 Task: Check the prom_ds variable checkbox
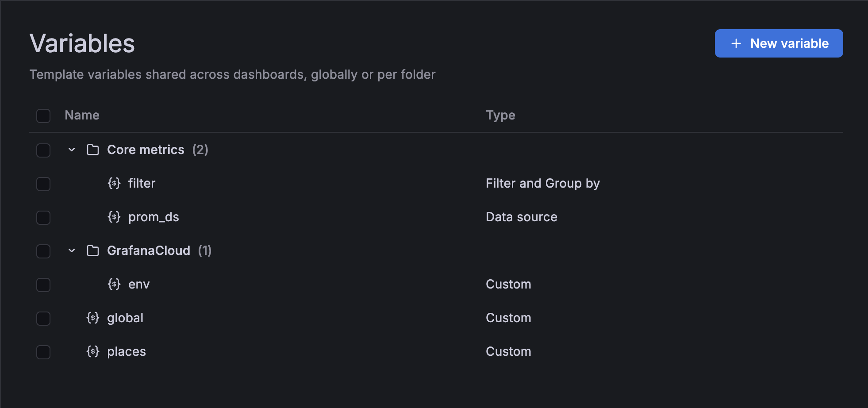pyautogui.click(x=43, y=217)
